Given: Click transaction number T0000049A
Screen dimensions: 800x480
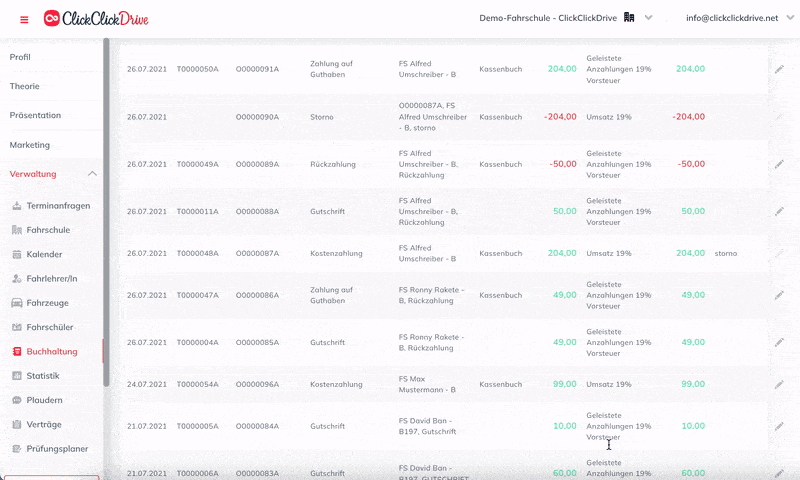Looking at the screenshot, I should coord(197,164).
